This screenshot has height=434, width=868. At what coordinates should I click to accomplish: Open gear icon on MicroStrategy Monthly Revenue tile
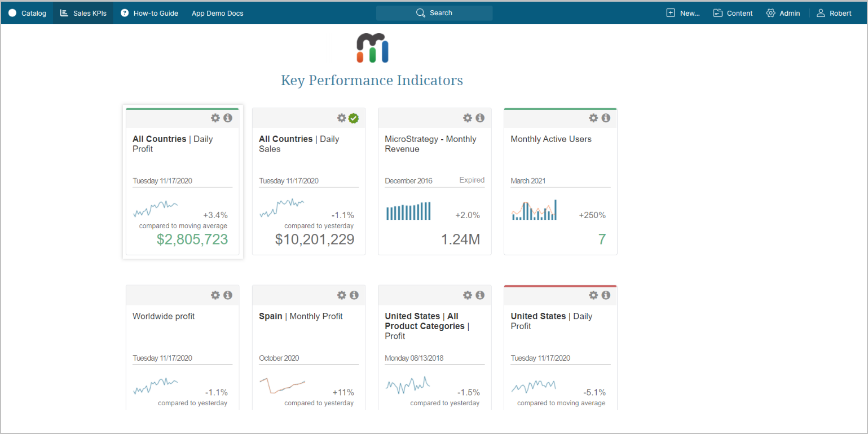468,118
